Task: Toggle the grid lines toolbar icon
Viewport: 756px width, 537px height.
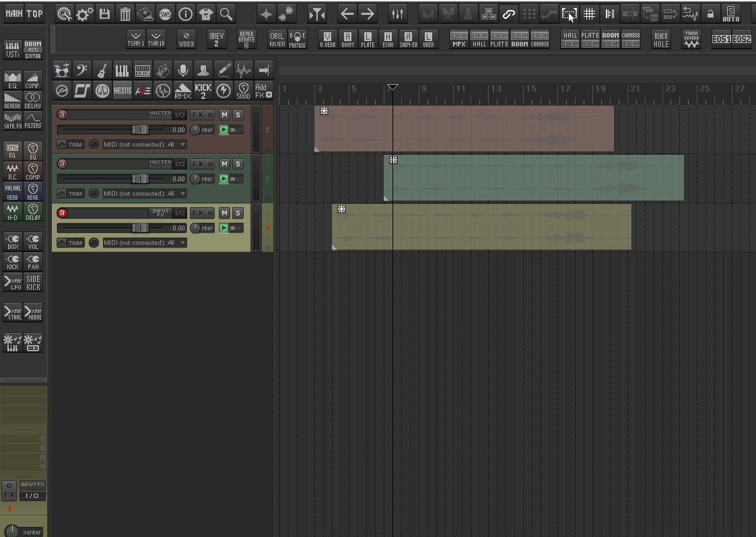Action: [589, 14]
